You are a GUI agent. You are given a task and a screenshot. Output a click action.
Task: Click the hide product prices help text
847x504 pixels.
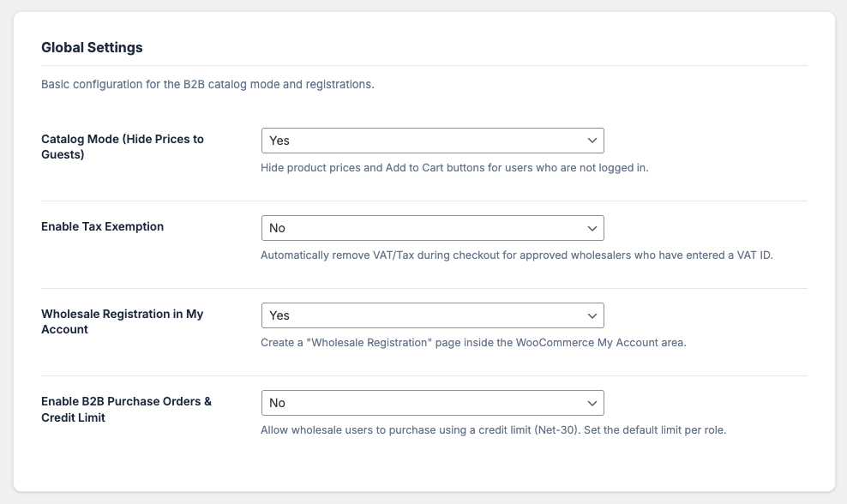coord(454,168)
